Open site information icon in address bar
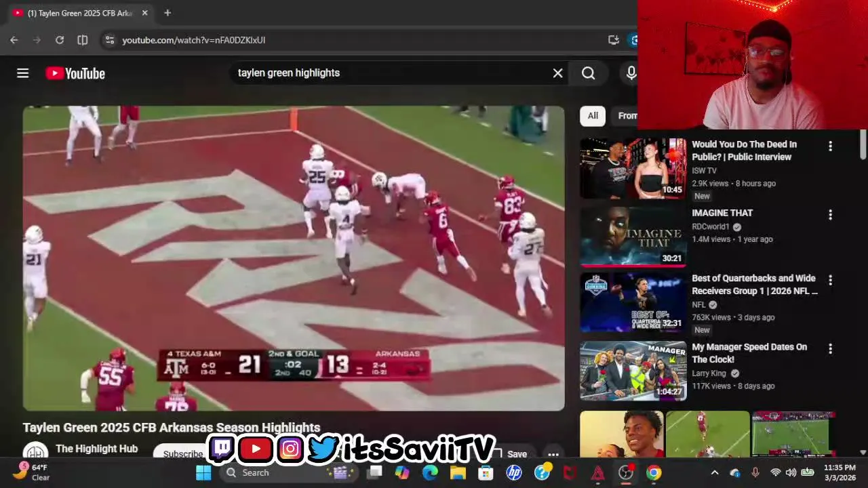 [109, 40]
